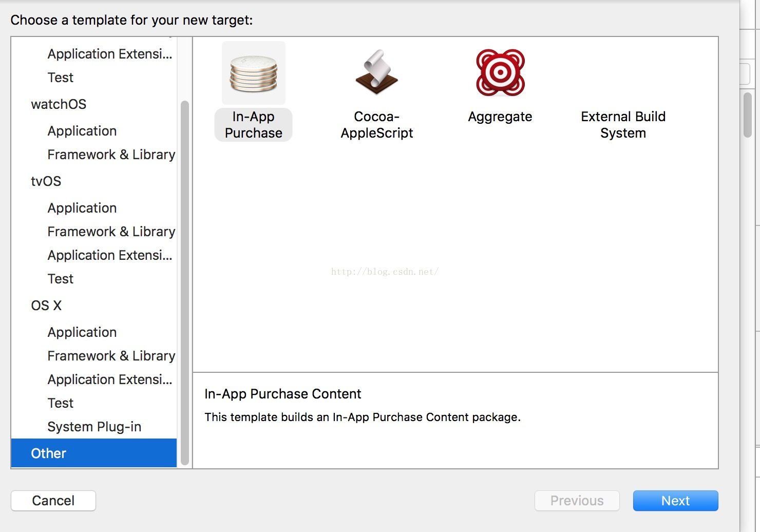Click the scrollbar in the window behind the dialog
This screenshot has width=760, height=532.
pyautogui.click(x=748, y=115)
